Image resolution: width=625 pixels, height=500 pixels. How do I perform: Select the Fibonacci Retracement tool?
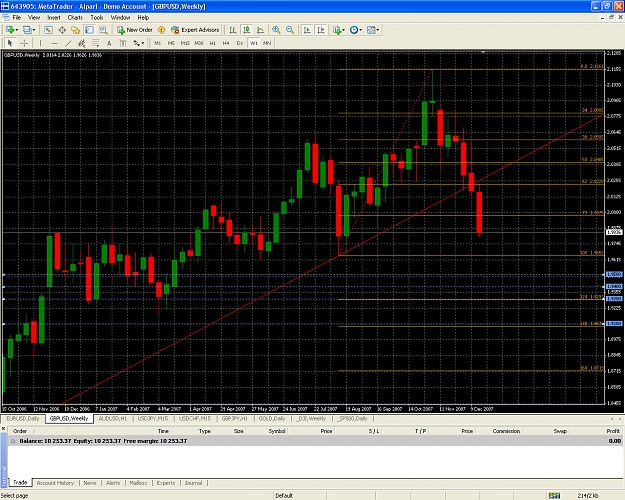[x=96, y=43]
